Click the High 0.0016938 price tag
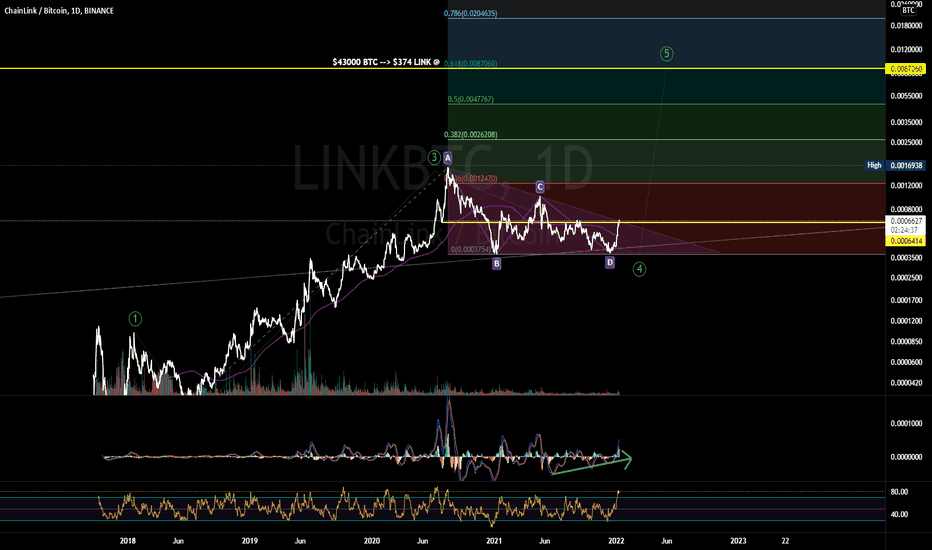The width and height of the screenshot is (932, 550). pyautogui.click(x=895, y=165)
